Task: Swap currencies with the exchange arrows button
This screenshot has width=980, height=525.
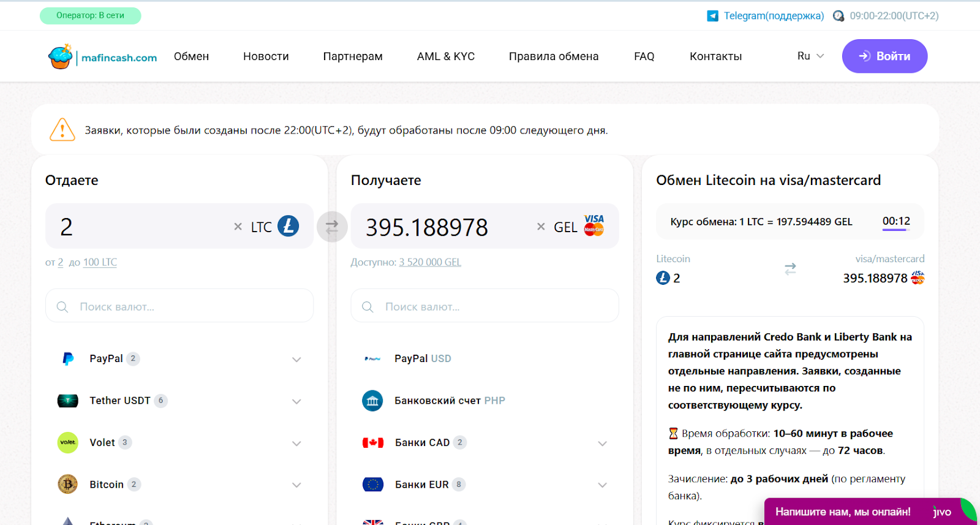Action: pyautogui.click(x=332, y=227)
